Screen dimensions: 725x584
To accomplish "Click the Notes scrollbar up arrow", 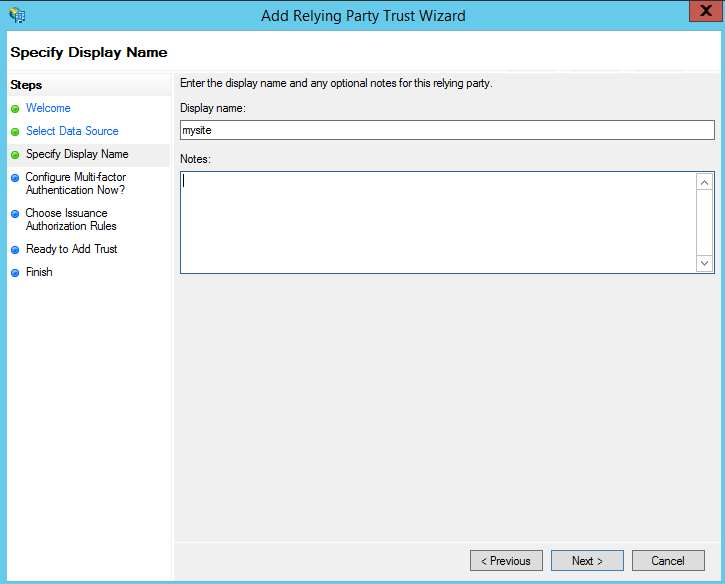I will point(704,183).
